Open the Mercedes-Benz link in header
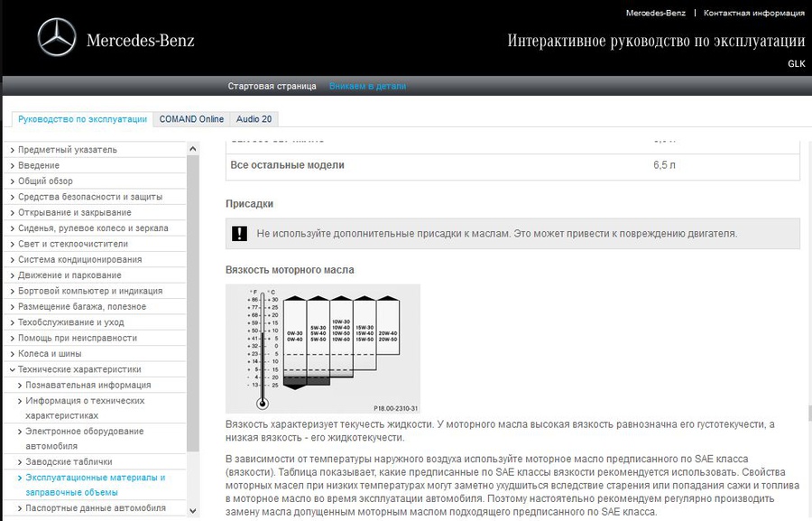 (655, 13)
